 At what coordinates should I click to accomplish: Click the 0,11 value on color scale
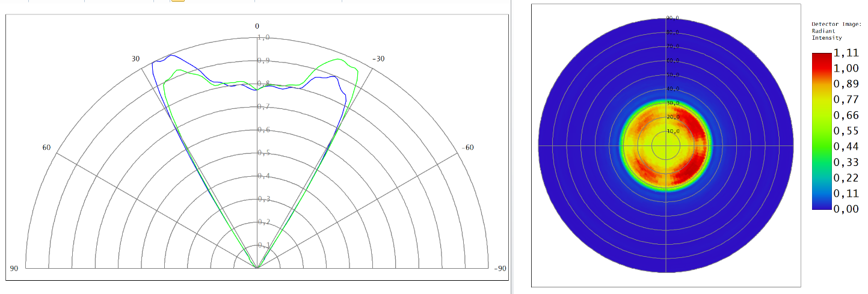[x=846, y=194]
